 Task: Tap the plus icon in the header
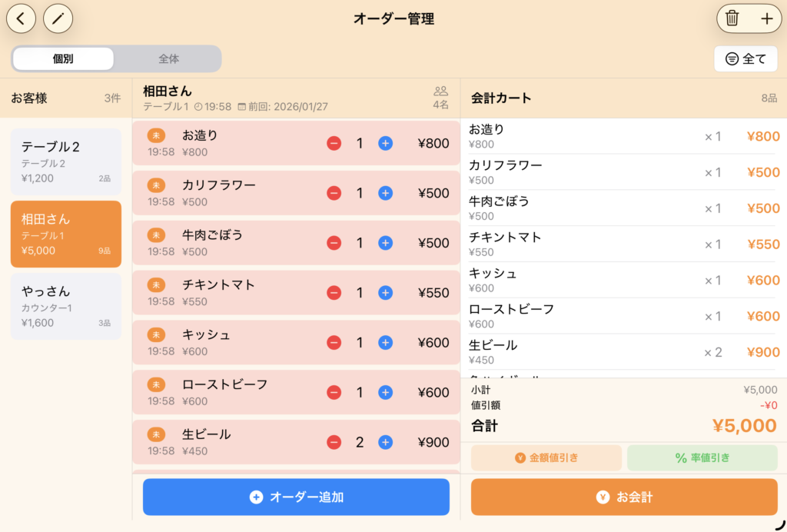(x=766, y=18)
